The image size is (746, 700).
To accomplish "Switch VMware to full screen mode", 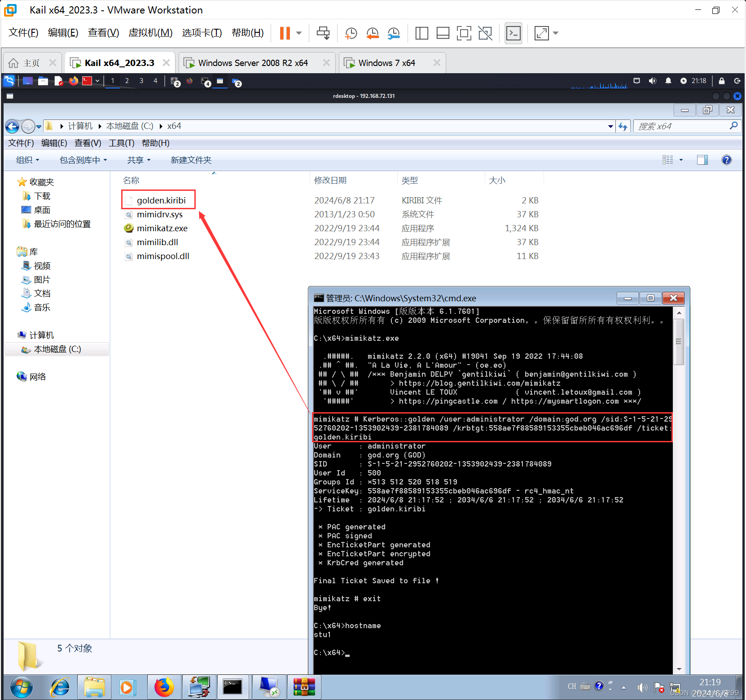I will (464, 33).
